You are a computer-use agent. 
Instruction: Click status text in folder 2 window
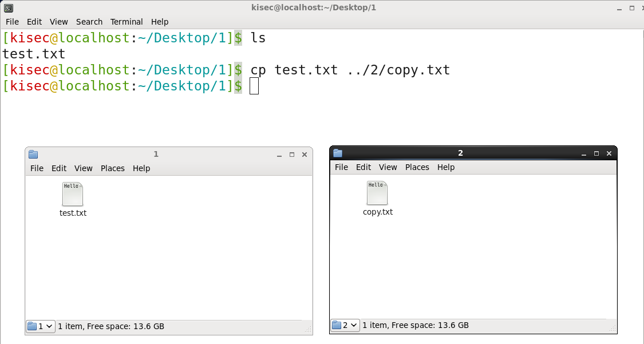416,325
